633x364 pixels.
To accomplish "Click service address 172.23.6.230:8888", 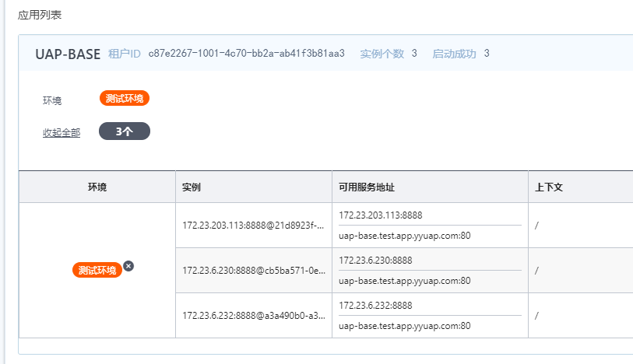I will point(375,261).
